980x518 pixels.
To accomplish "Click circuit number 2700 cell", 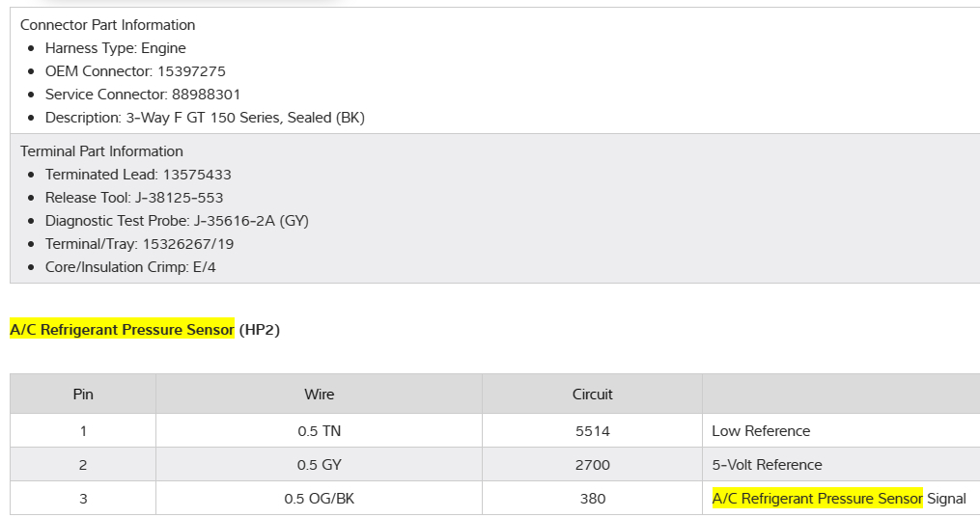I will point(592,465).
